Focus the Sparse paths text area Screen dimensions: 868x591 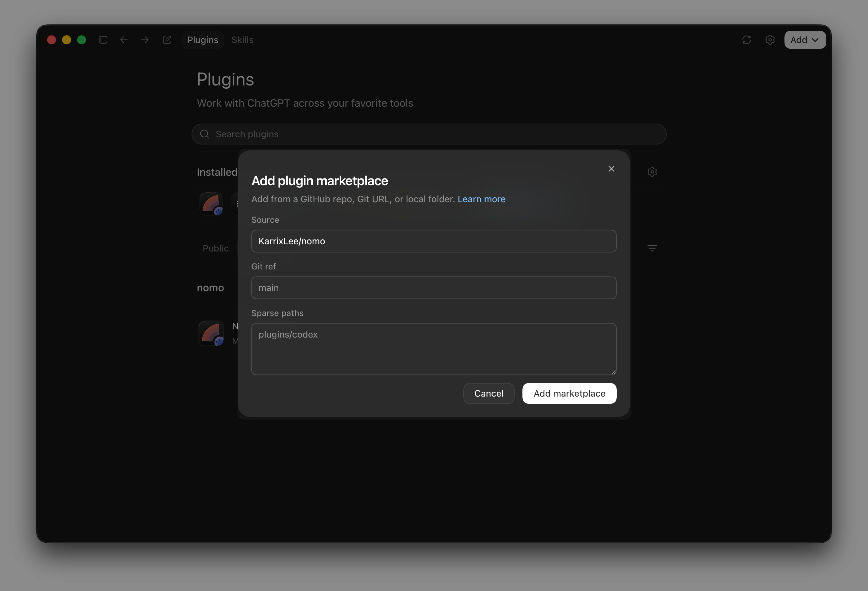point(434,349)
